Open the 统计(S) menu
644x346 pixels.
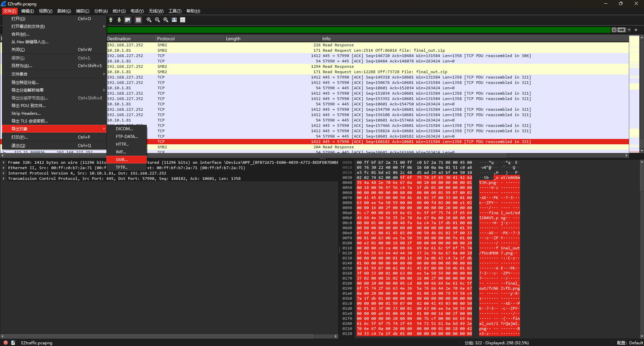[119, 11]
